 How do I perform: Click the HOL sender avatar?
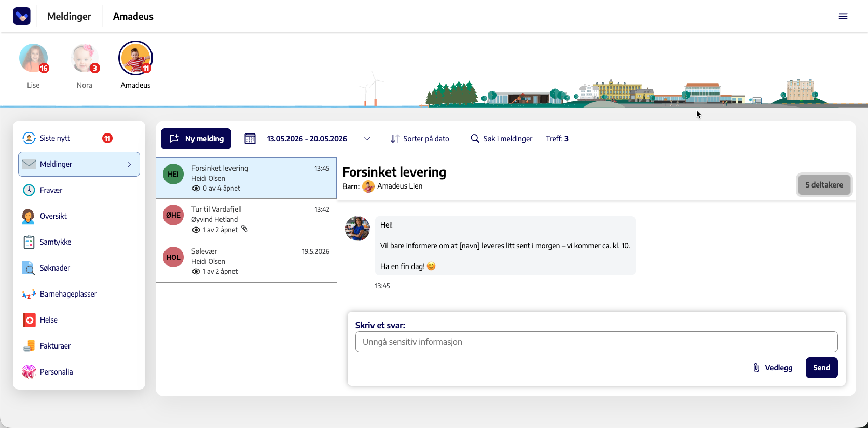[x=173, y=257]
